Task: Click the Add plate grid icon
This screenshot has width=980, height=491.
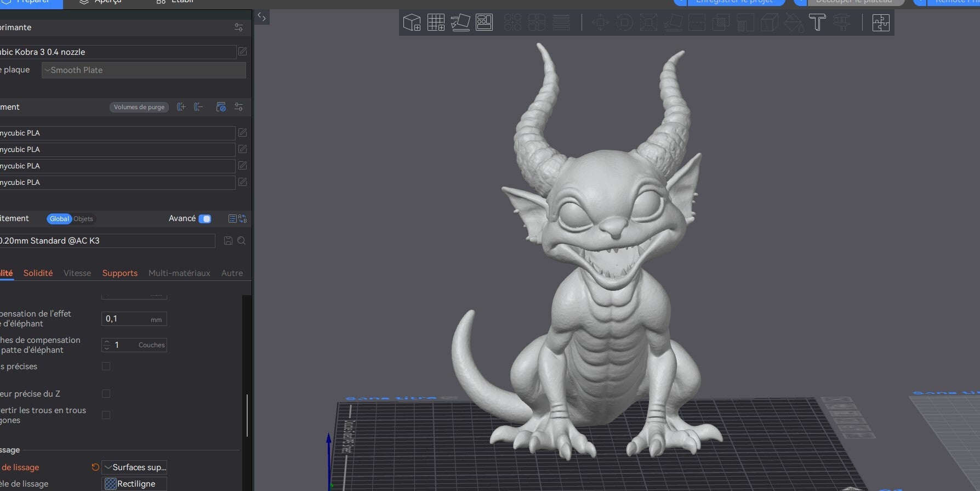Action: (436, 22)
